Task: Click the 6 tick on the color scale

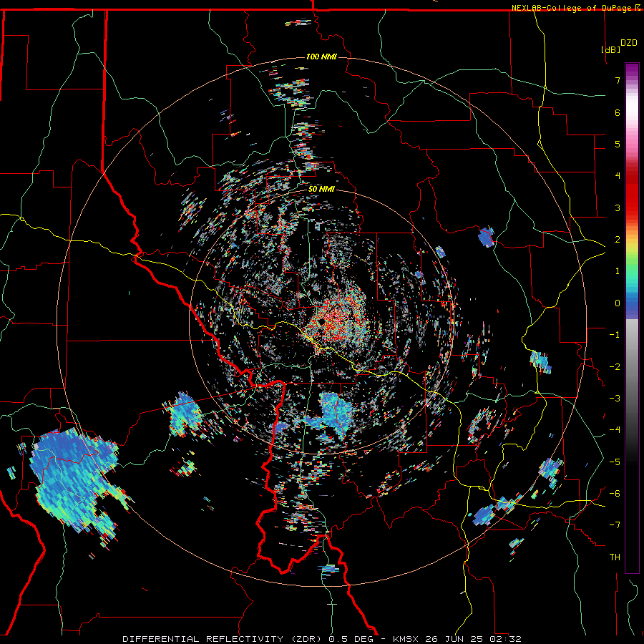Action: 618,112
